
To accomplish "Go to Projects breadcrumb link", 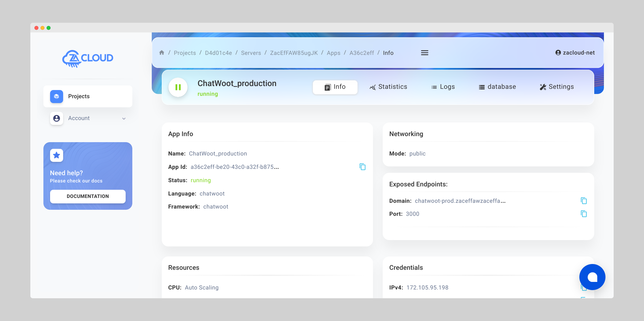I will pyautogui.click(x=185, y=53).
